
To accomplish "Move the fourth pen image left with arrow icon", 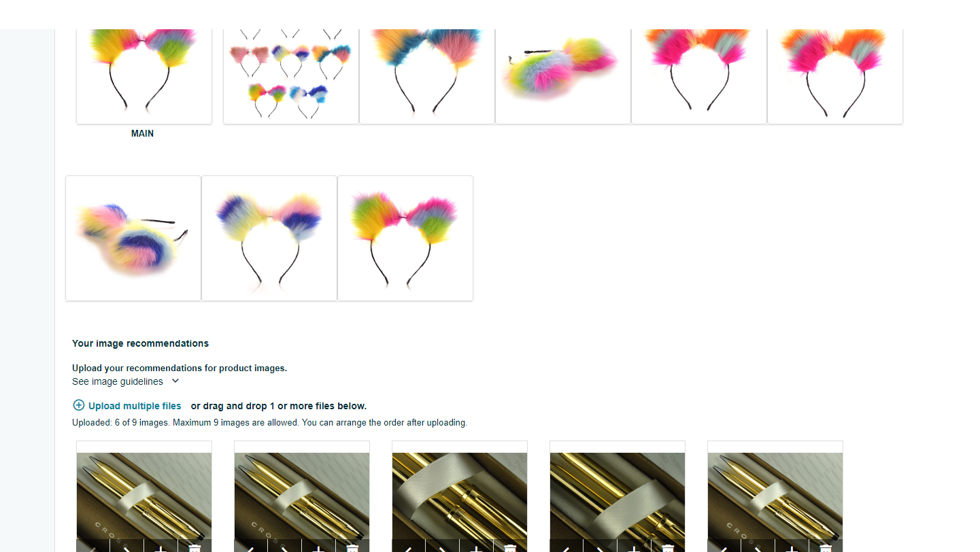I will (x=567, y=547).
